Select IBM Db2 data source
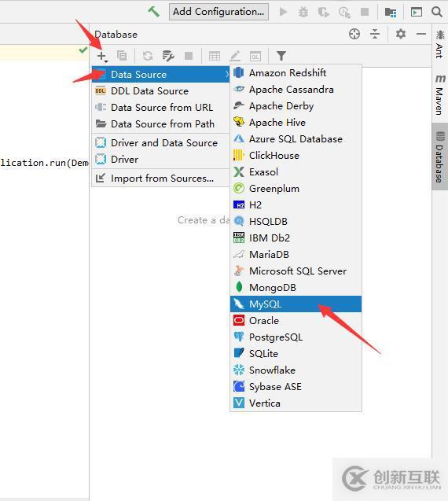The image size is (448, 501). tap(296, 238)
